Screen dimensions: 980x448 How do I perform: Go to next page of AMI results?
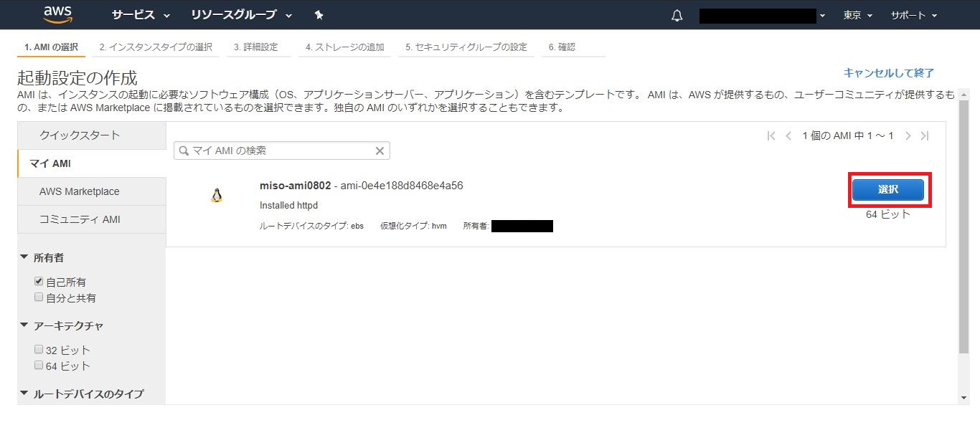[908, 136]
